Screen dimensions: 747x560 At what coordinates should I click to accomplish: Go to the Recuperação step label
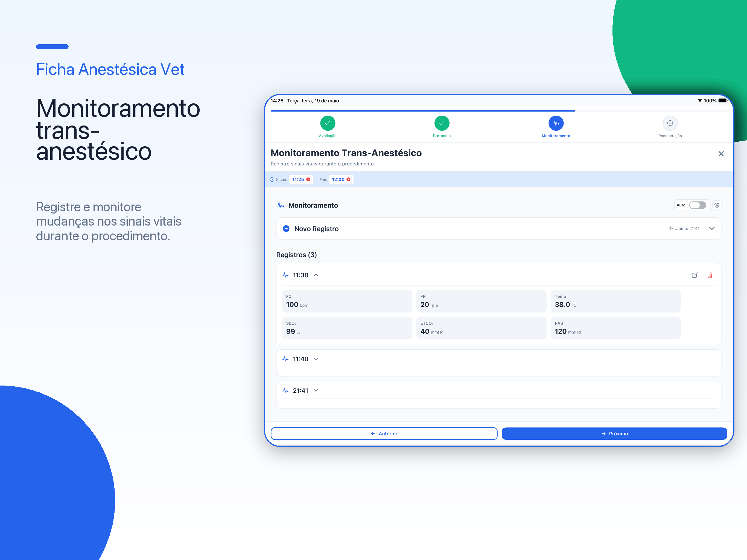point(670,136)
